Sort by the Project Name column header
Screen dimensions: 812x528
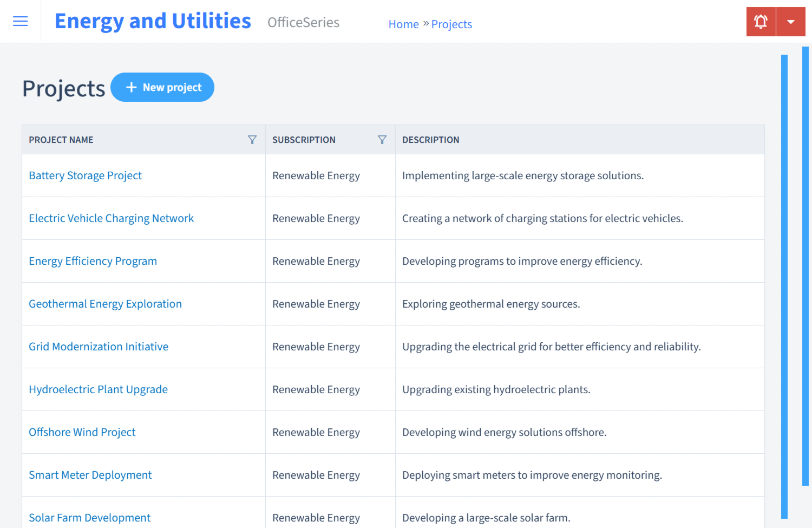click(x=61, y=140)
